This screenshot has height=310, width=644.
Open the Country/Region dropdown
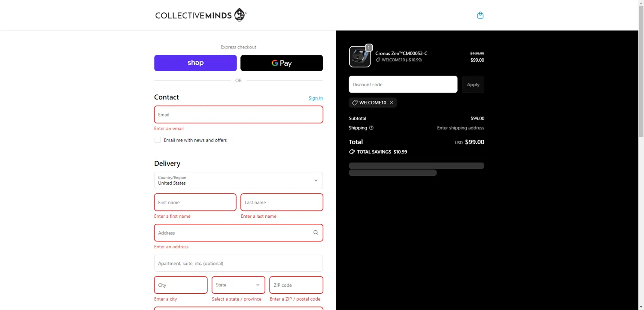click(238, 181)
